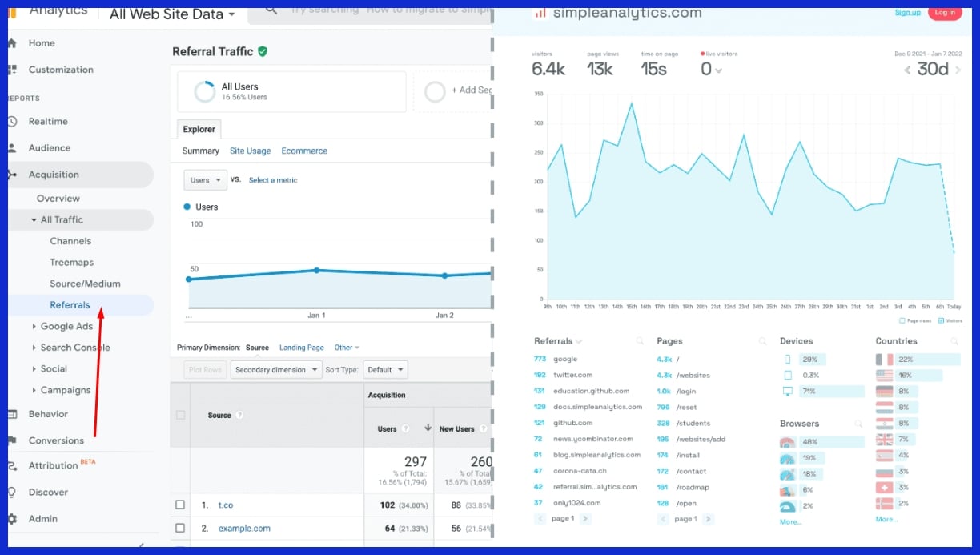Select Channels under All Traffic
This screenshot has width=980, height=555.
(70, 241)
